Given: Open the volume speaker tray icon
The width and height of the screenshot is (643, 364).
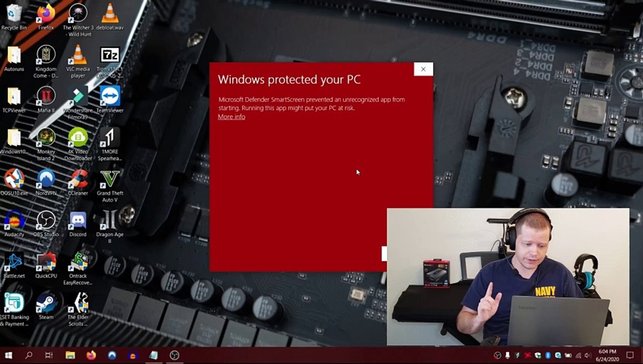Looking at the screenshot, I should 587,355.
